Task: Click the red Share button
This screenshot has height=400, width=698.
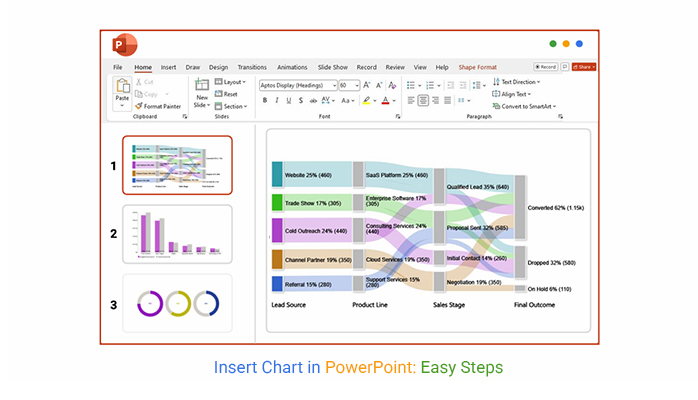Action: click(584, 67)
